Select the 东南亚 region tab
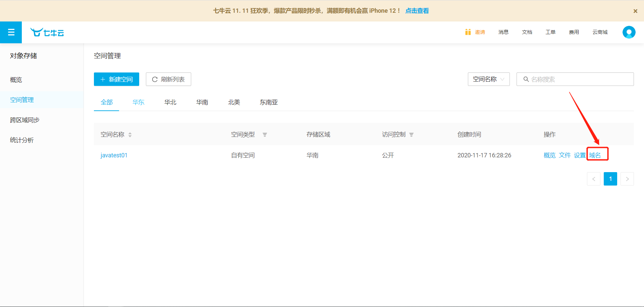 pos(269,102)
